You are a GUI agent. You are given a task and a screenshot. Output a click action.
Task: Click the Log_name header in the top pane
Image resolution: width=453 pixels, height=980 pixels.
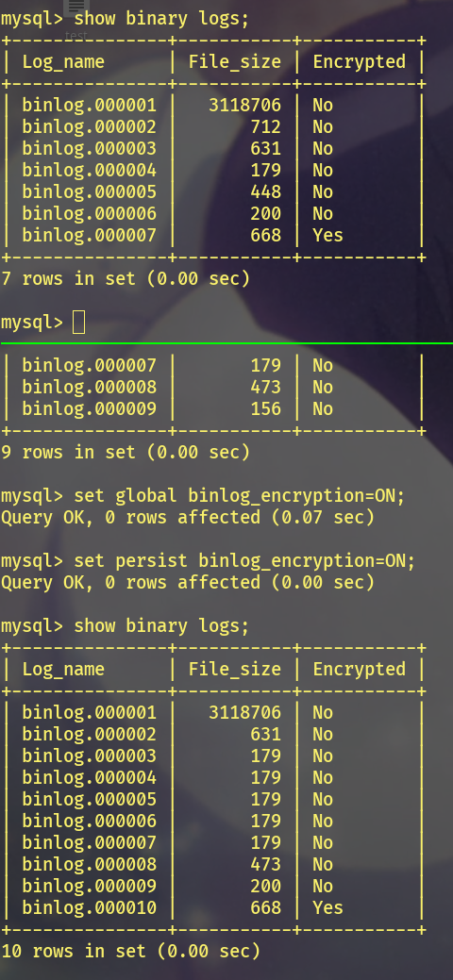[x=63, y=62]
